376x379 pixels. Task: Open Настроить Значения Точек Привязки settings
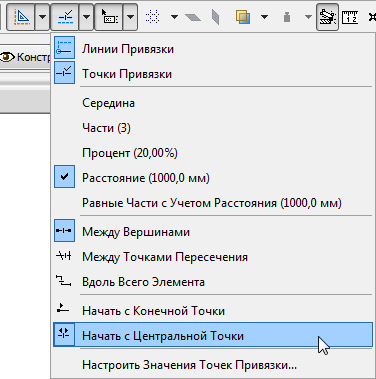[213, 365]
